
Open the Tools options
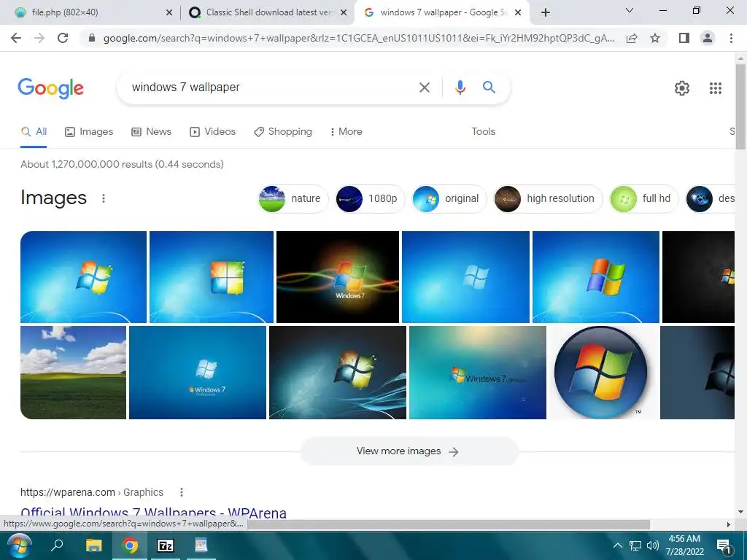point(483,131)
